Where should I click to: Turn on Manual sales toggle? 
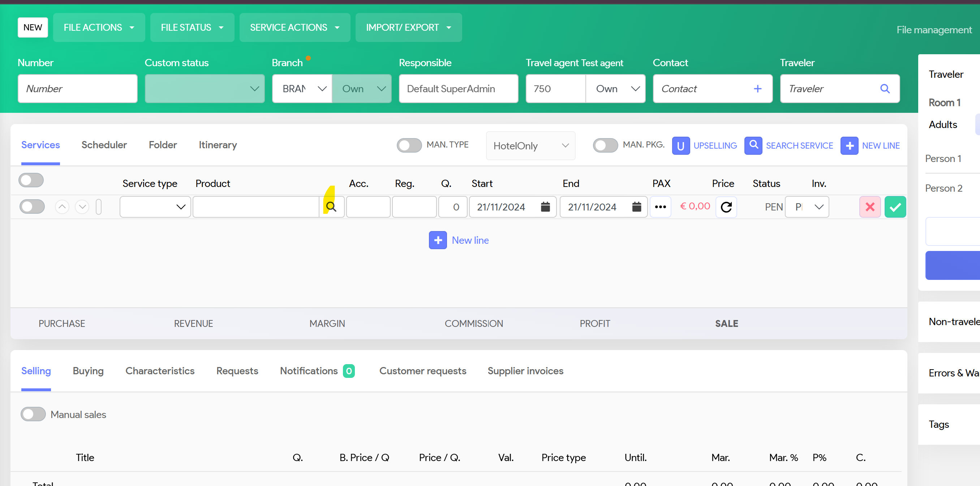click(33, 414)
